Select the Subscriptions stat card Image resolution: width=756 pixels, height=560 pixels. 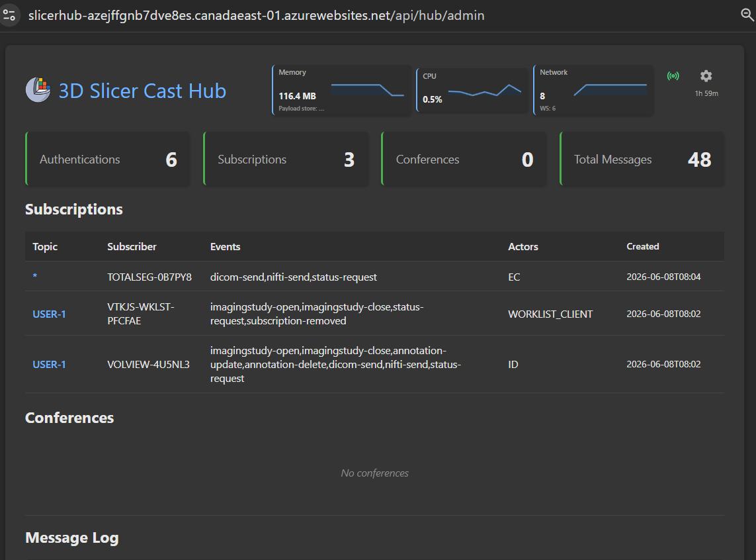coord(286,159)
